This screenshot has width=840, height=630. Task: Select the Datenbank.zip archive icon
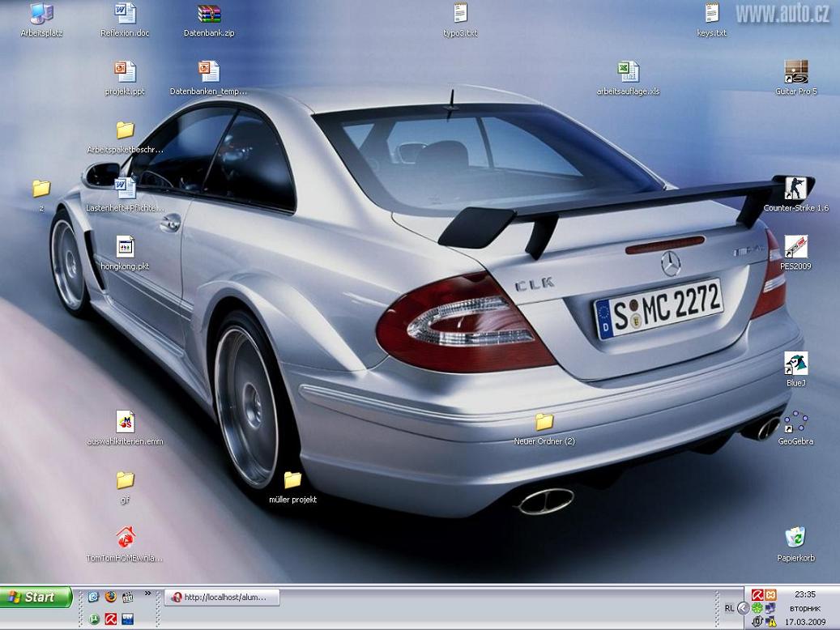[209, 15]
